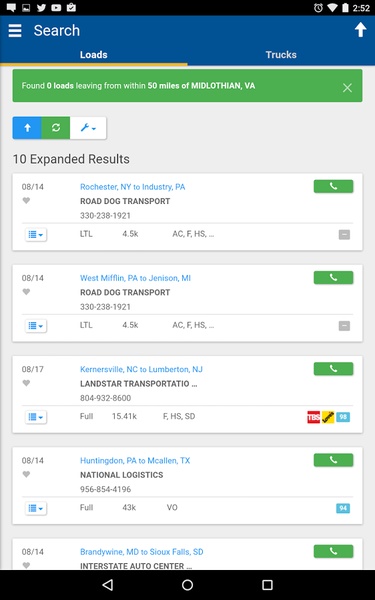Open Brandywine, MD to Sioux Falls link

point(142,552)
